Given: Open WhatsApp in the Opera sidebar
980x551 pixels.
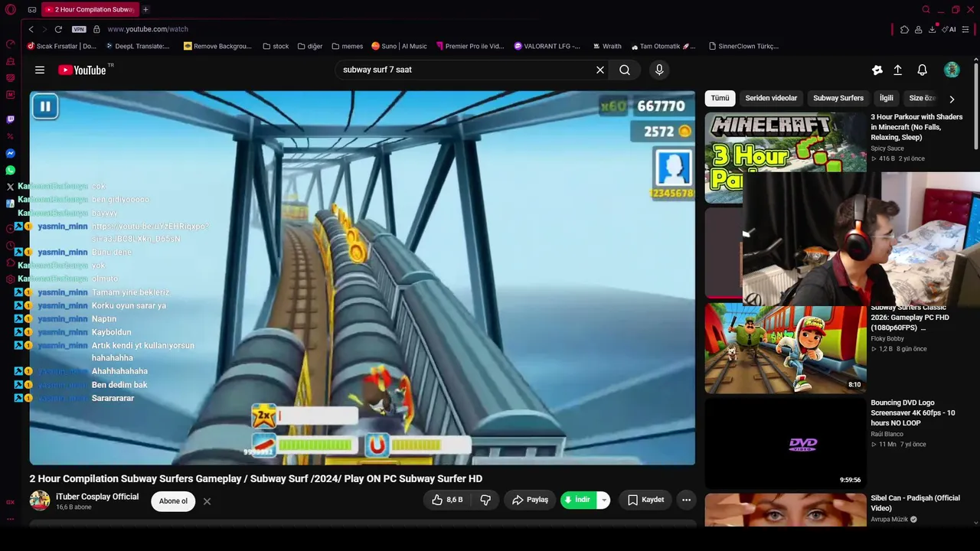Looking at the screenshot, I should point(11,170).
